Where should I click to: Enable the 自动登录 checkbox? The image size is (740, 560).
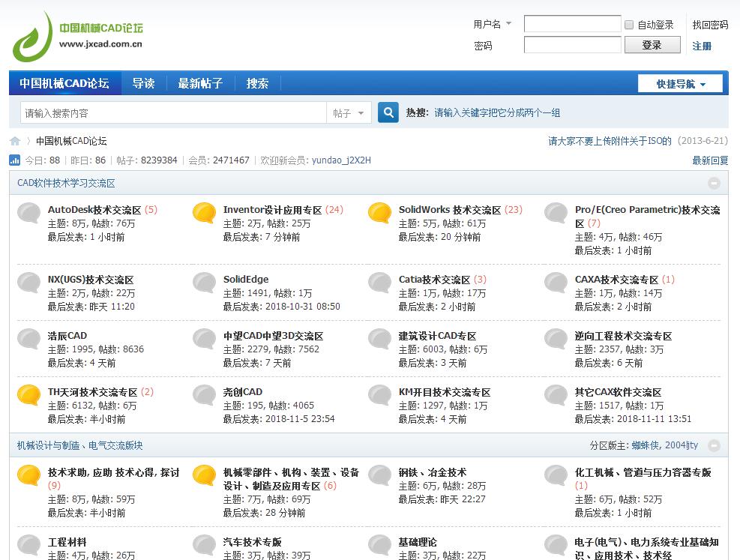[x=628, y=24]
